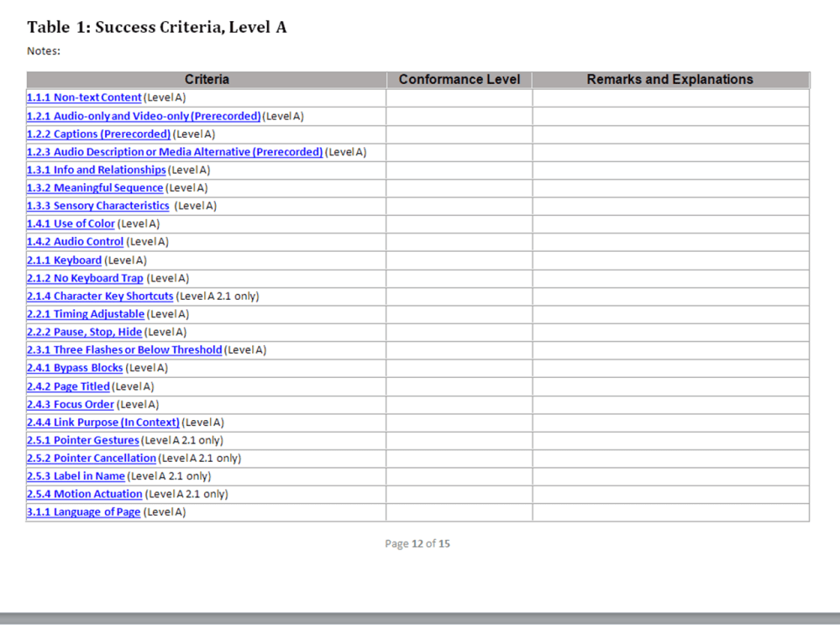Click the Conformance Level column header

tap(459, 79)
